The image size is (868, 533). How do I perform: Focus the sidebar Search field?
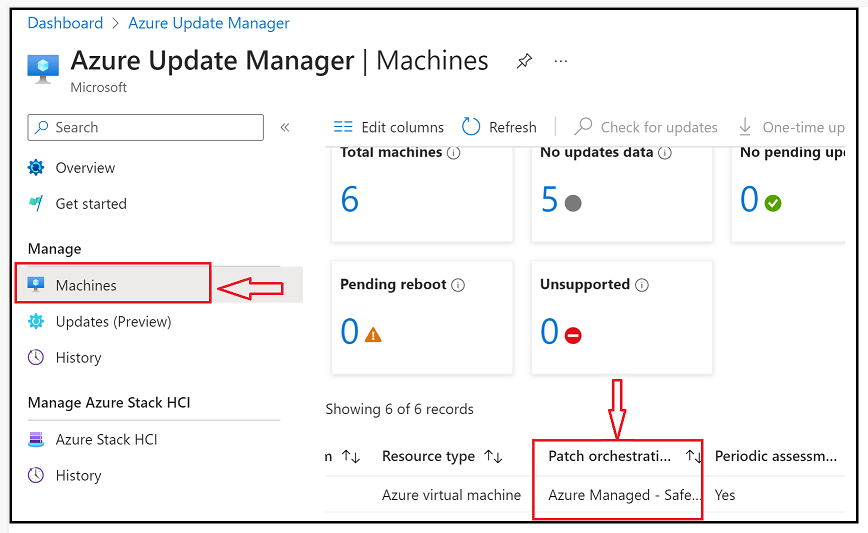[146, 127]
